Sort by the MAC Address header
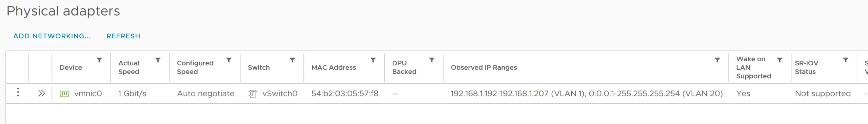 click(334, 67)
